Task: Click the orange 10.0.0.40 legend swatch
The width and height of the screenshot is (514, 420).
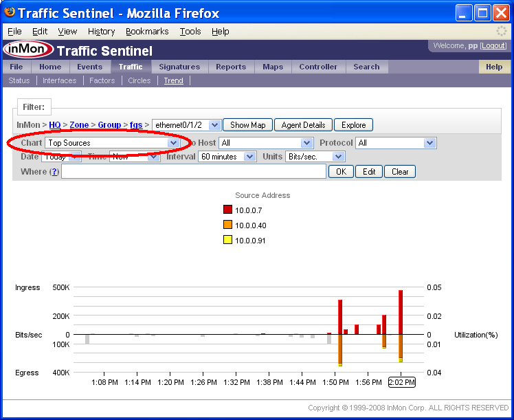Action: click(x=227, y=225)
